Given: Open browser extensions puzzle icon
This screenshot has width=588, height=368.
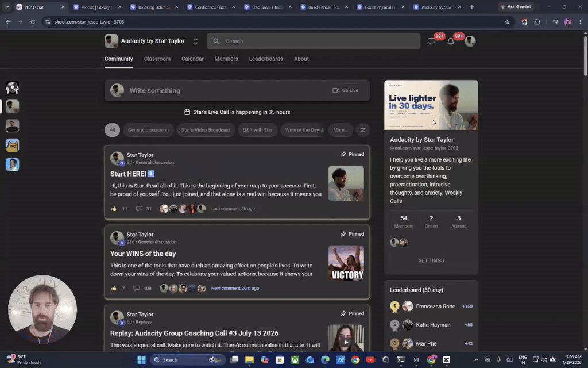Looking at the screenshot, I should [x=537, y=22].
